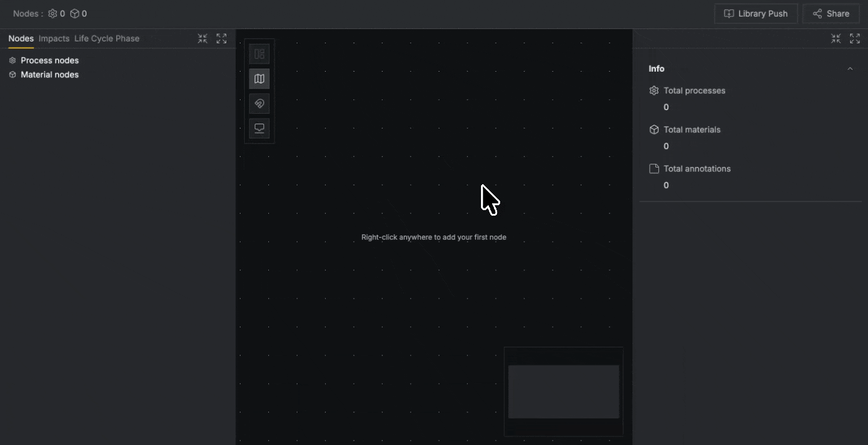Expand the left panel with the expand-arrows icon
Image resolution: width=868 pixels, height=445 pixels.
tap(221, 38)
